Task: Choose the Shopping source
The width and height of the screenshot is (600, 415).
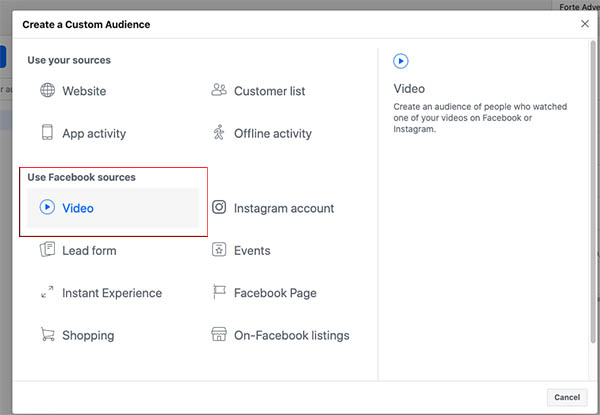Action: [x=88, y=335]
